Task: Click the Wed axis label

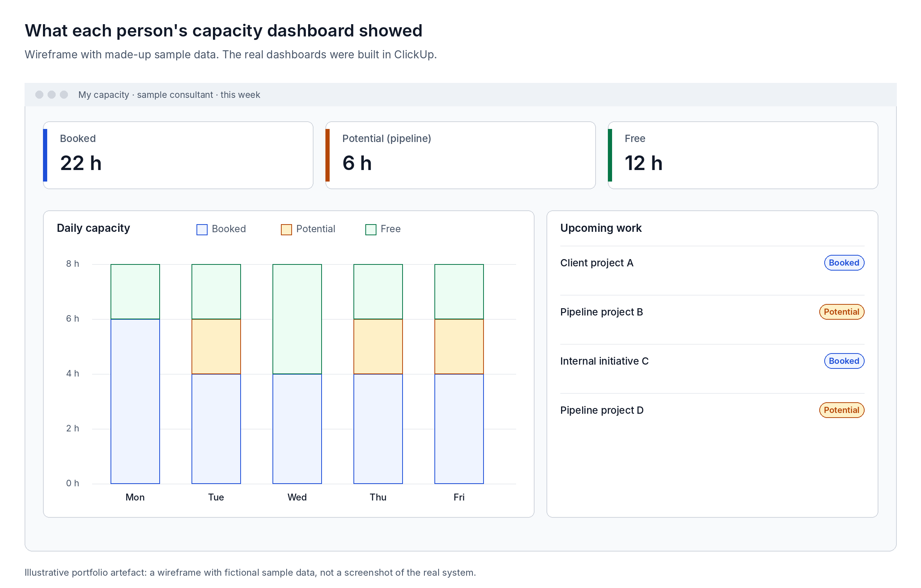Action: coord(297,497)
